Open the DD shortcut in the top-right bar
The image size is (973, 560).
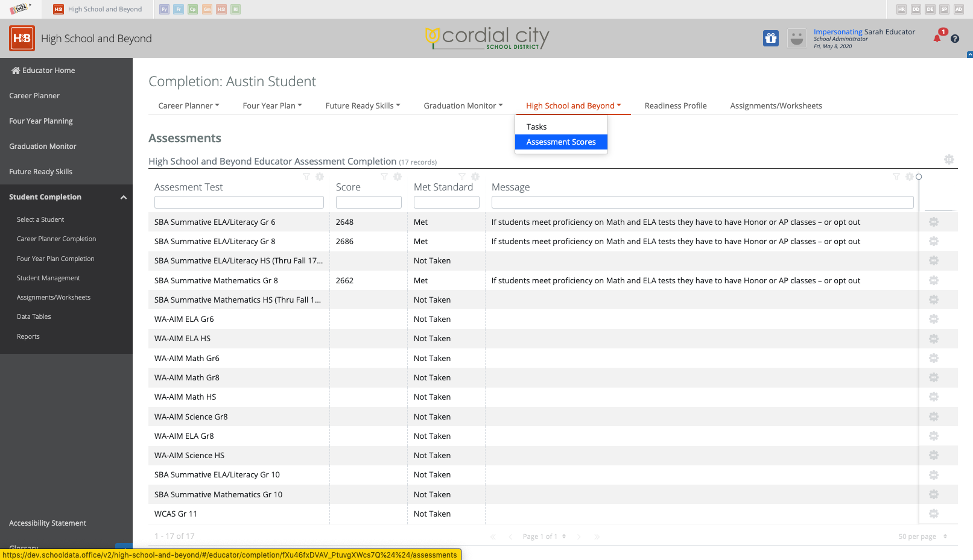tap(916, 9)
